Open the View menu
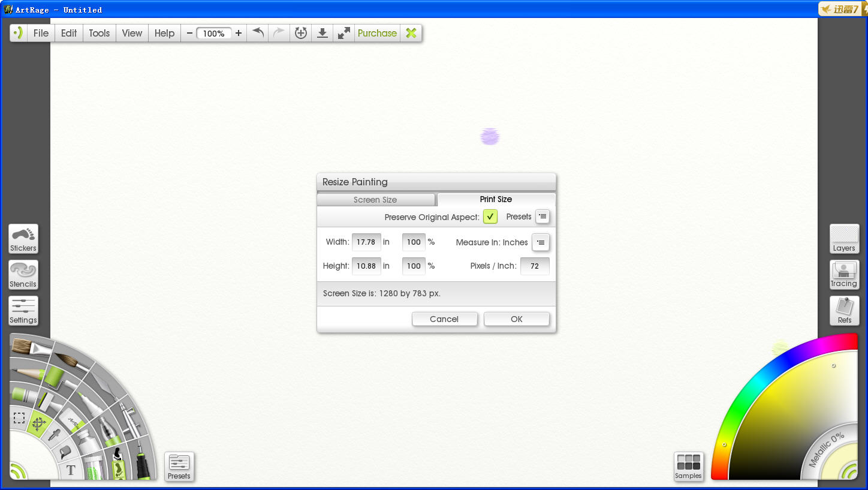Image resolution: width=868 pixels, height=490 pixels. pos(132,33)
